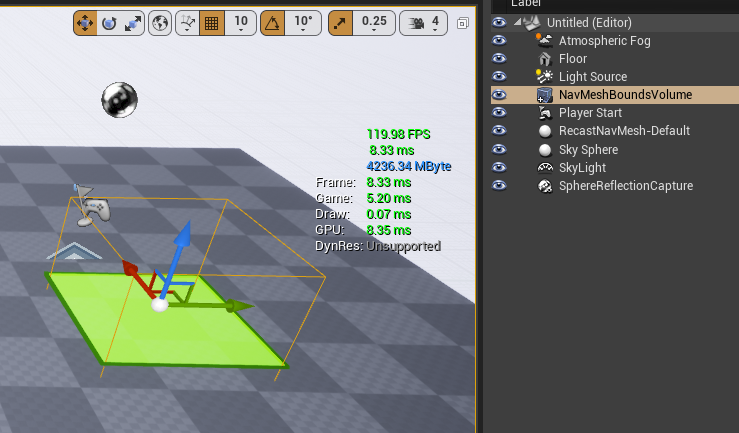739x433 pixels.
Task: Select Player Start in outliner
Action: [x=590, y=113]
